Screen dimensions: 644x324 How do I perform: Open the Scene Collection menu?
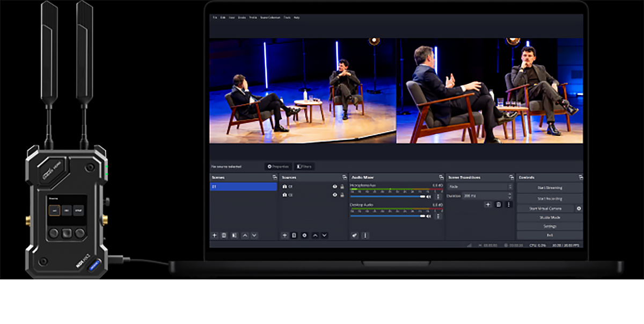(270, 18)
